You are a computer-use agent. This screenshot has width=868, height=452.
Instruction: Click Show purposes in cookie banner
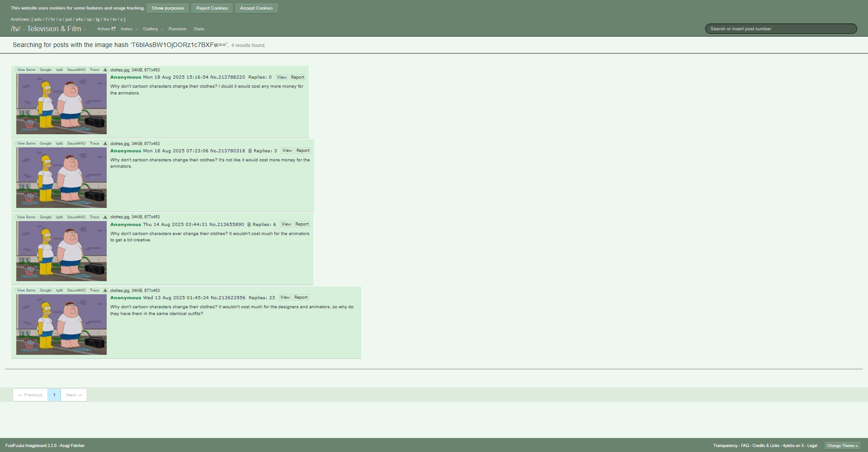click(168, 8)
